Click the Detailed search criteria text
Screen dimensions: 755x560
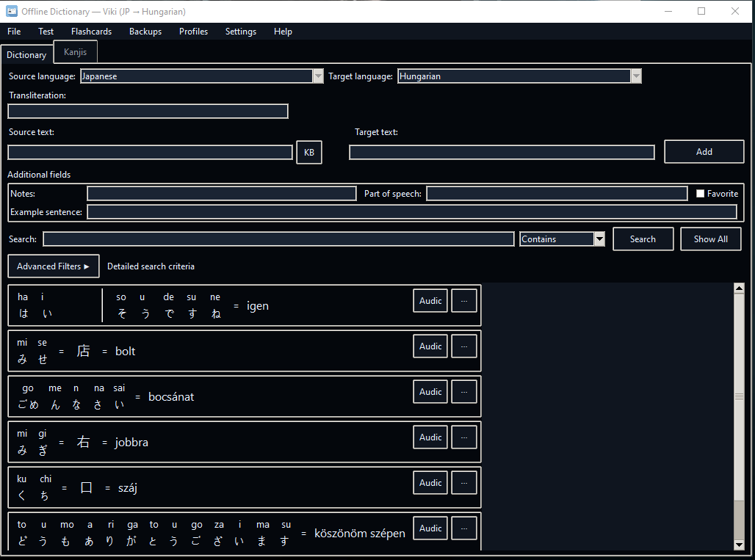(151, 266)
